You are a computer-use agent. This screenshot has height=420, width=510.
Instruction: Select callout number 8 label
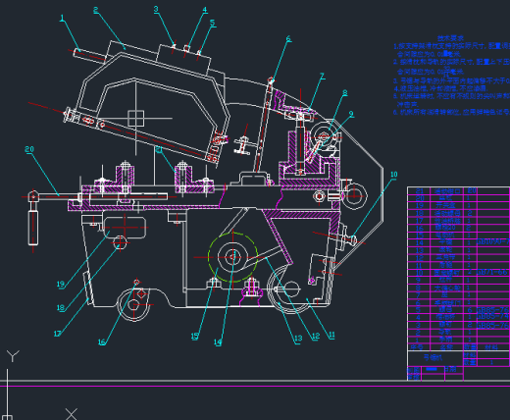click(x=345, y=93)
